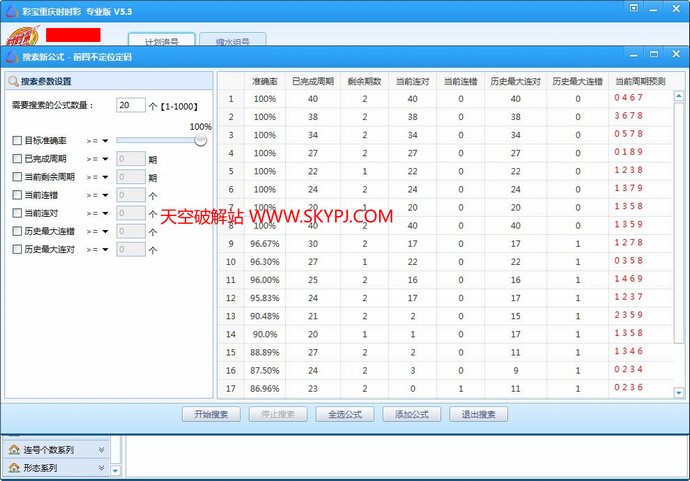Open the >= operator dropdown for 当前剩余周期
Viewport: 690px width, 481px height.
(98, 177)
